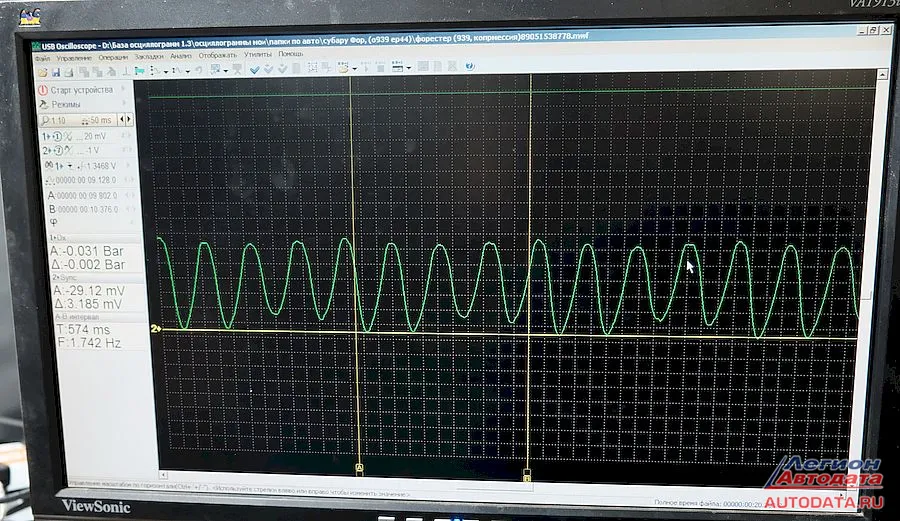
Task: Expand dropdown arrow next to yellow notes icon
Action: pyautogui.click(x=354, y=69)
